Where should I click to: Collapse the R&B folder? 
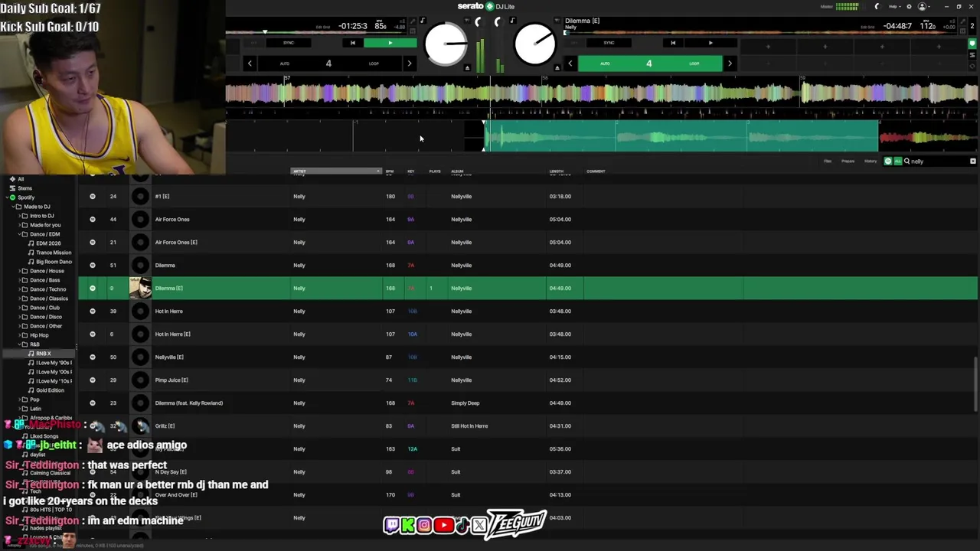click(x=20, y=344)
